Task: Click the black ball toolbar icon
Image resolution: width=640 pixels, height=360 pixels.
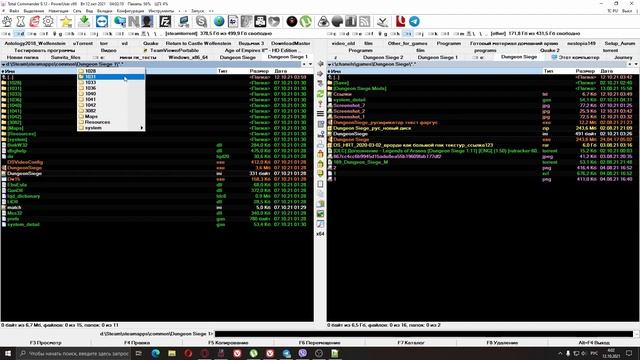Action: coord(292,22)
